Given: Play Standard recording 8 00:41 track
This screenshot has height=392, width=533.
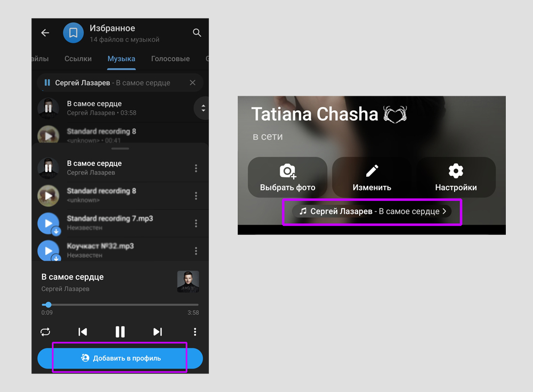Looking at the screenshot, I should tap(49, 135).
